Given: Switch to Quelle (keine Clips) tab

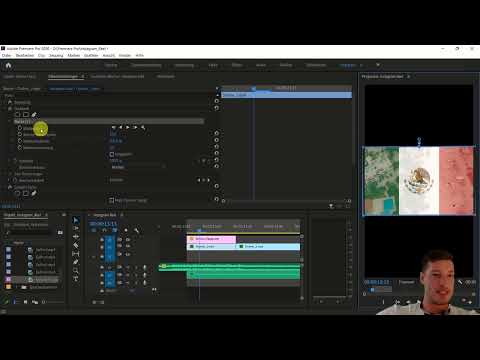Looking at the screenshot, I should [20, 76].
